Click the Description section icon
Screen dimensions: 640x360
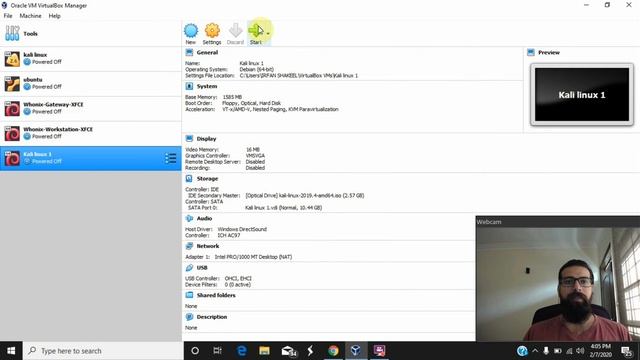[189, 317]
